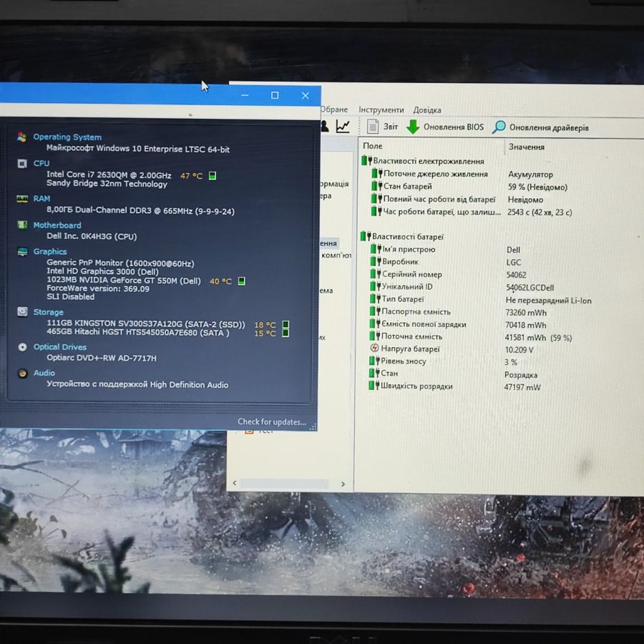This screenshot has height=644, width=644.
Task: Click the Звіт report button
Action: [382, 127]
